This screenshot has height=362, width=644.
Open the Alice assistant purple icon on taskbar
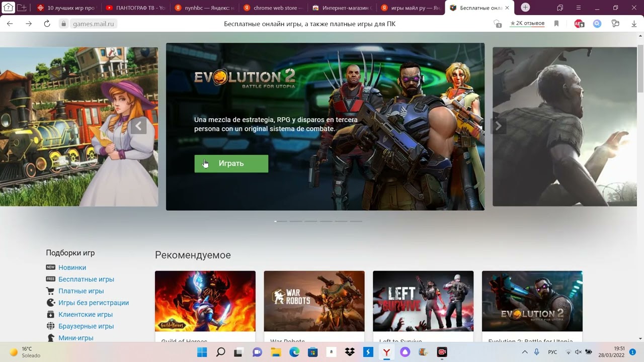[x=405, y=352]
